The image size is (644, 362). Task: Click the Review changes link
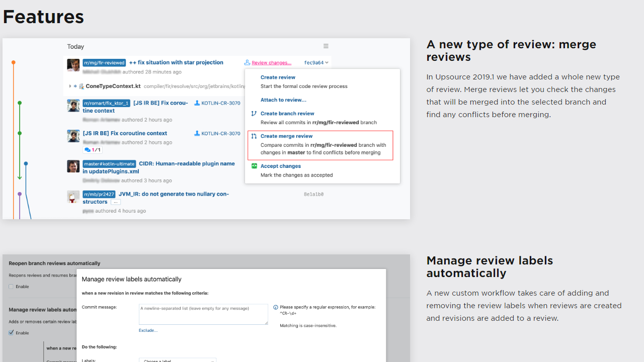(271, 63)
